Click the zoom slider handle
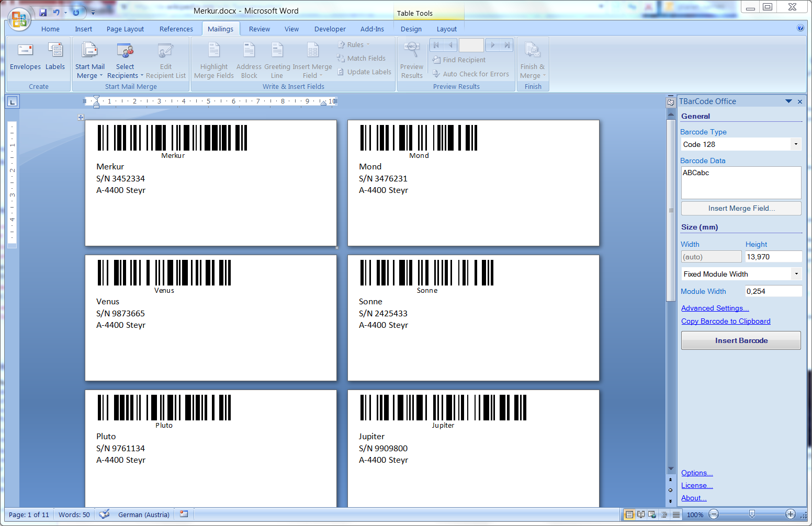This screenshot has width=812, height=526. coord(752,514)
